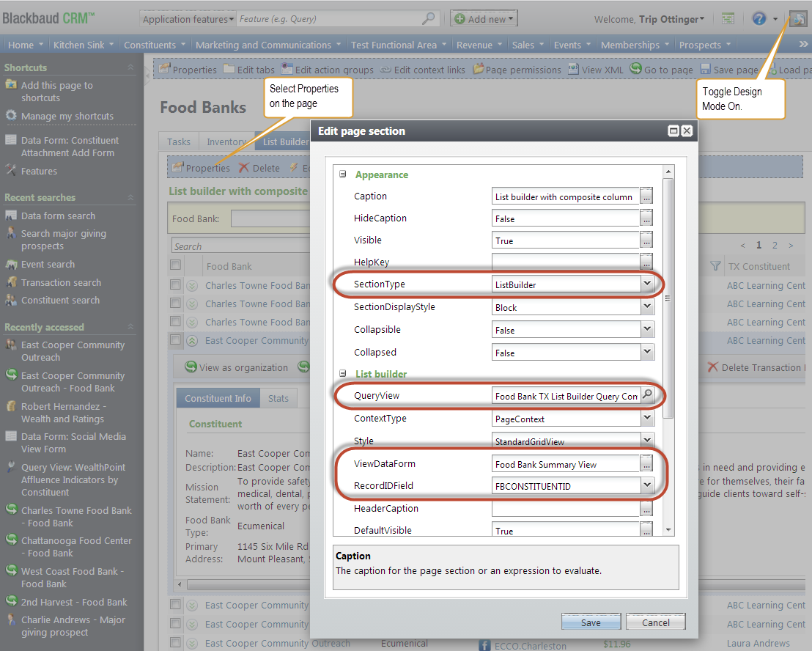
Task: Check the East Cooper row below detail panel
Action: (x=176, y=604)
